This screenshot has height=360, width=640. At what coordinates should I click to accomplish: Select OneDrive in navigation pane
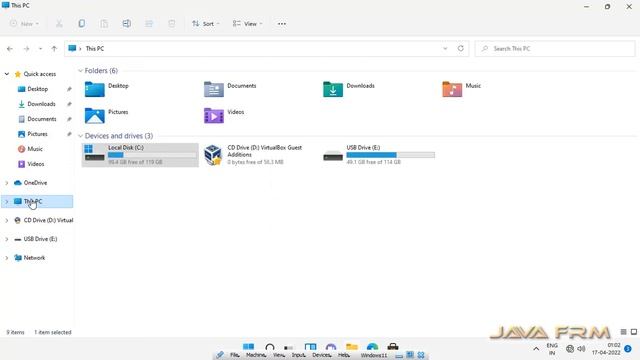(x=35, y=183)
